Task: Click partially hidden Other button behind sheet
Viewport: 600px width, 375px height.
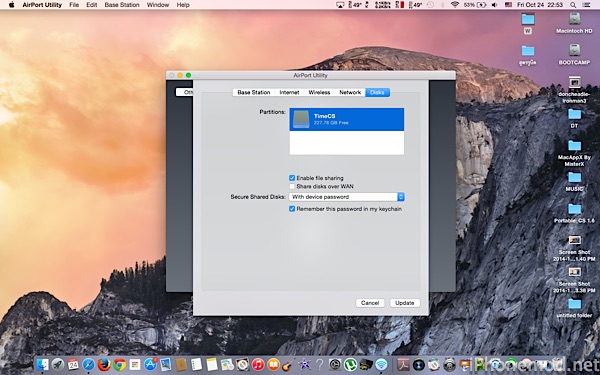Action: (x=184, y=92)
